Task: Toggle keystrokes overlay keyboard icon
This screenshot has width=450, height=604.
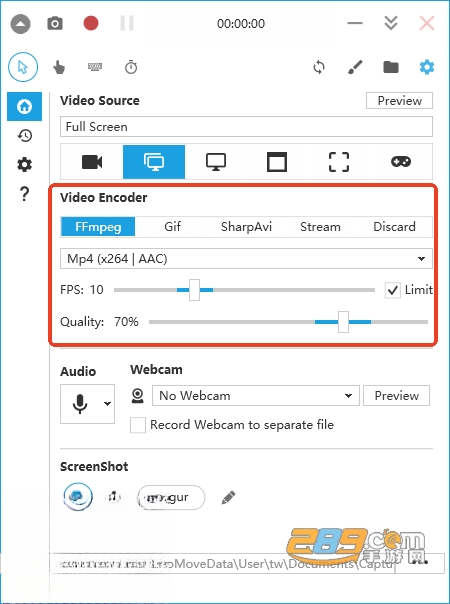Action: pyautogui.click(x=95, y=67)
